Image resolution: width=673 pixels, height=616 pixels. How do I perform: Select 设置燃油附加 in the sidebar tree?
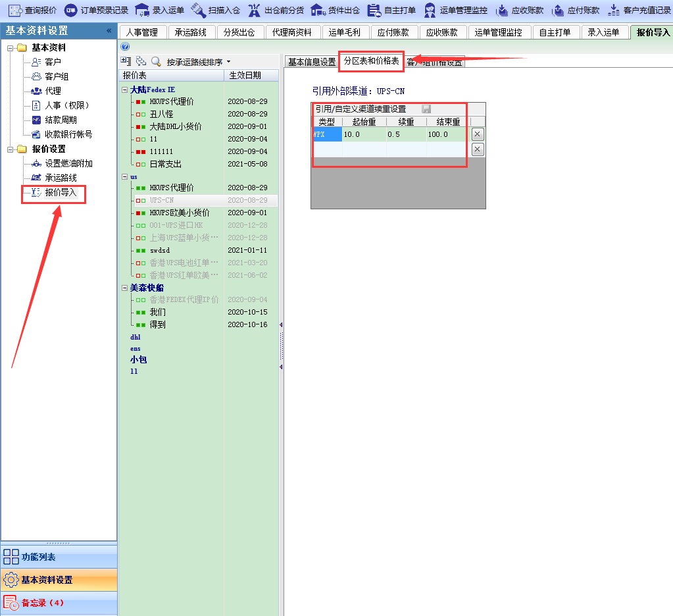coord(68,163)
